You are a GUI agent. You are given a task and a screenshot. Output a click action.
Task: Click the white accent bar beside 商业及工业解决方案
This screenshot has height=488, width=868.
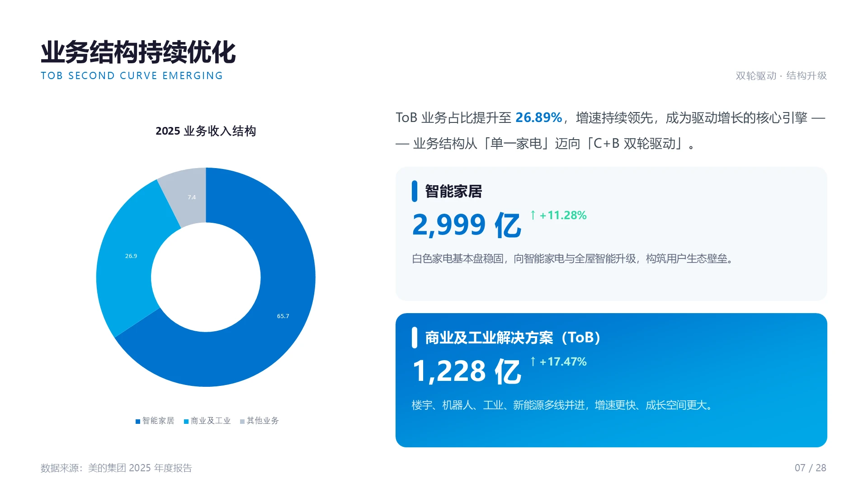click(x=415, y=338)
